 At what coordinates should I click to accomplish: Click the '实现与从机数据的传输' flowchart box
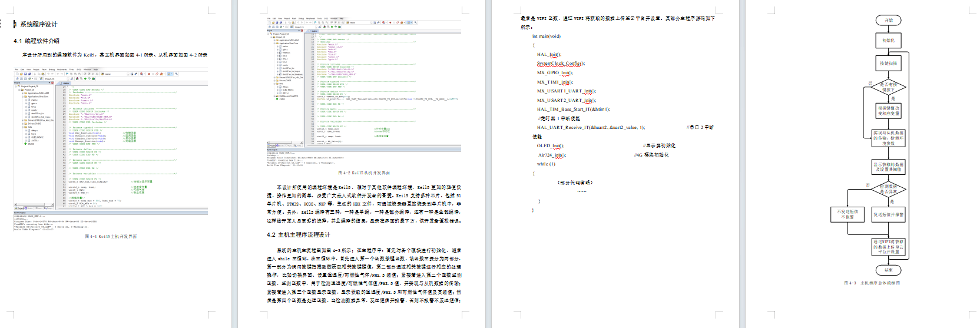point(888,138)
